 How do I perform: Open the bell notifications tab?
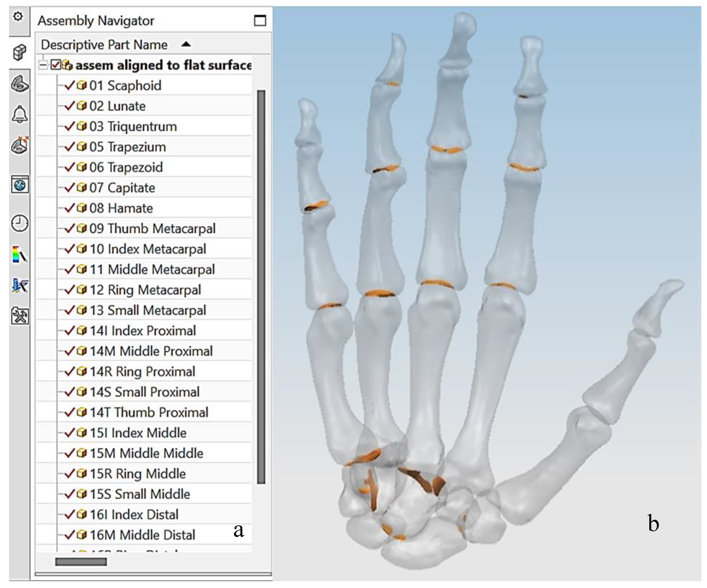point(20,114)
